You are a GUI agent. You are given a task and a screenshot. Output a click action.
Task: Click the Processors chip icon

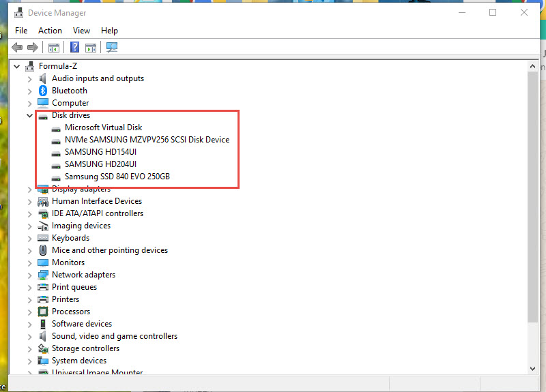(43, 312)
